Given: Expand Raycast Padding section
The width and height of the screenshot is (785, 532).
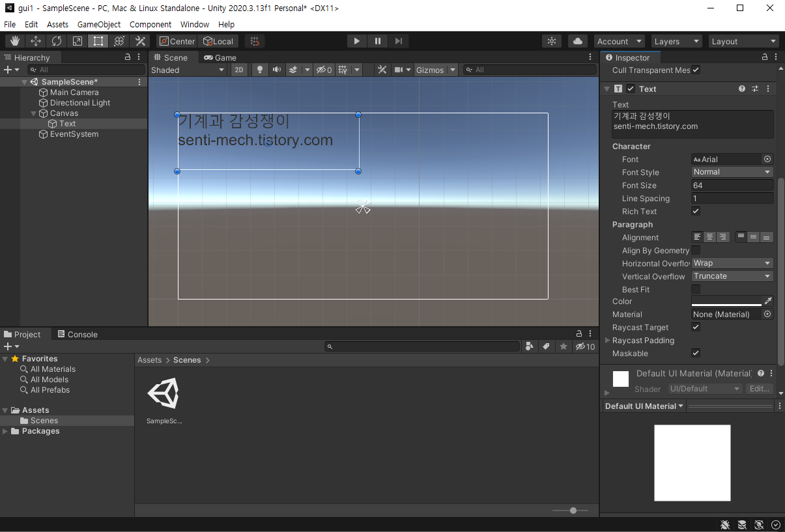Looking at the screenshot, I should pyautogui.click(x=608, y=341).
